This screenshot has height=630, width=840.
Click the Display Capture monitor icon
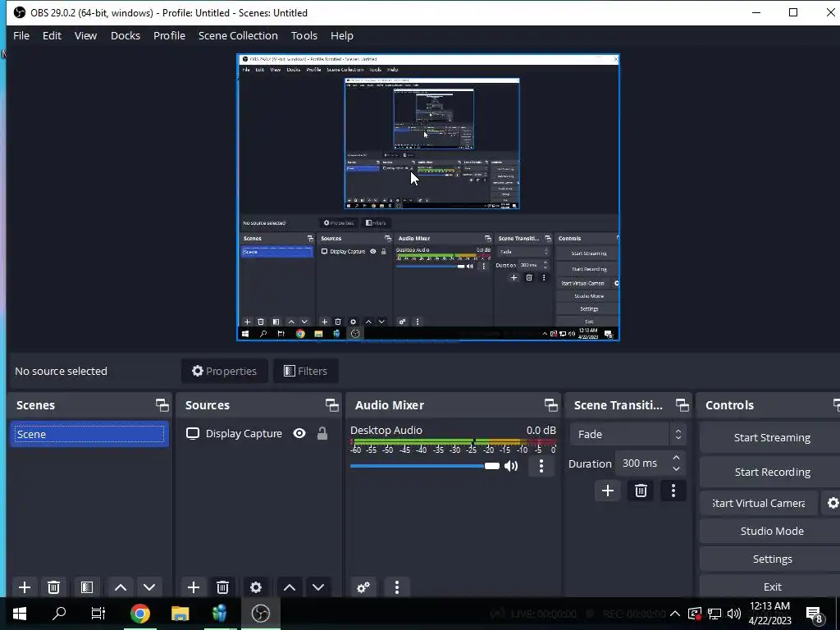pyautogui.click(x=192, y=433)
